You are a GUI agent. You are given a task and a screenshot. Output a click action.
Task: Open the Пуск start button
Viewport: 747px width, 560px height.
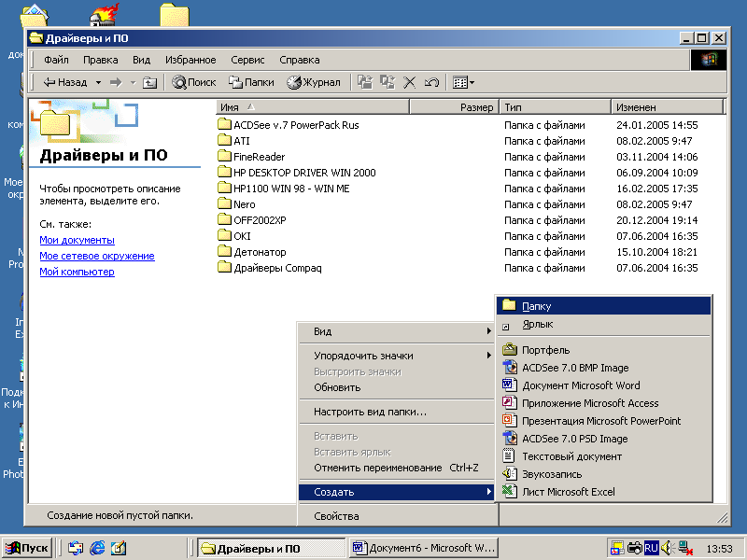[27, 548]
